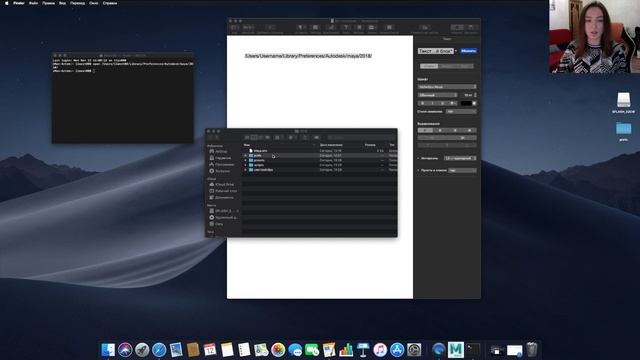Open the View options in Pages toolbar
Image resolution: width=640 pixels, height=360 pixels.
point(234,27)
